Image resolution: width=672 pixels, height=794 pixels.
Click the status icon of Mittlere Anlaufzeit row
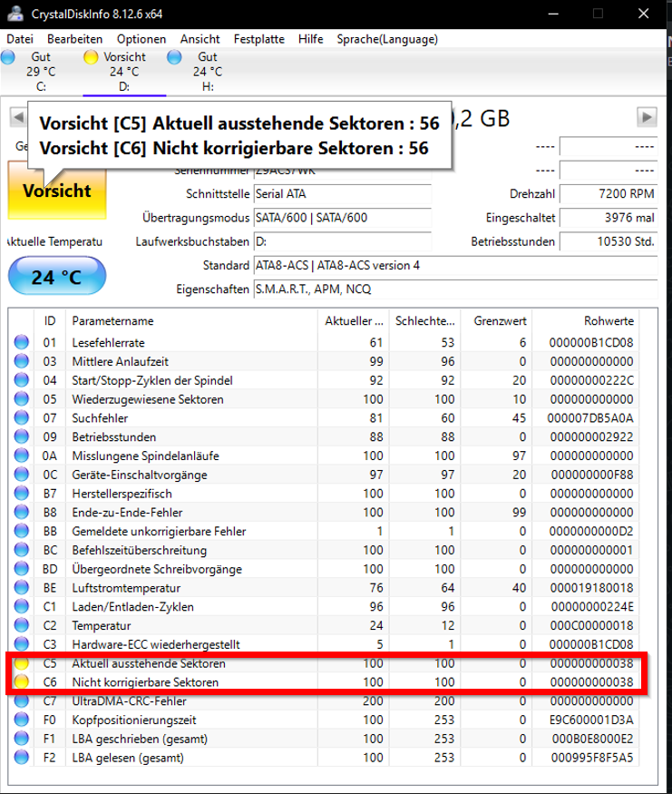pyautogui.click(x=21, y=361)
